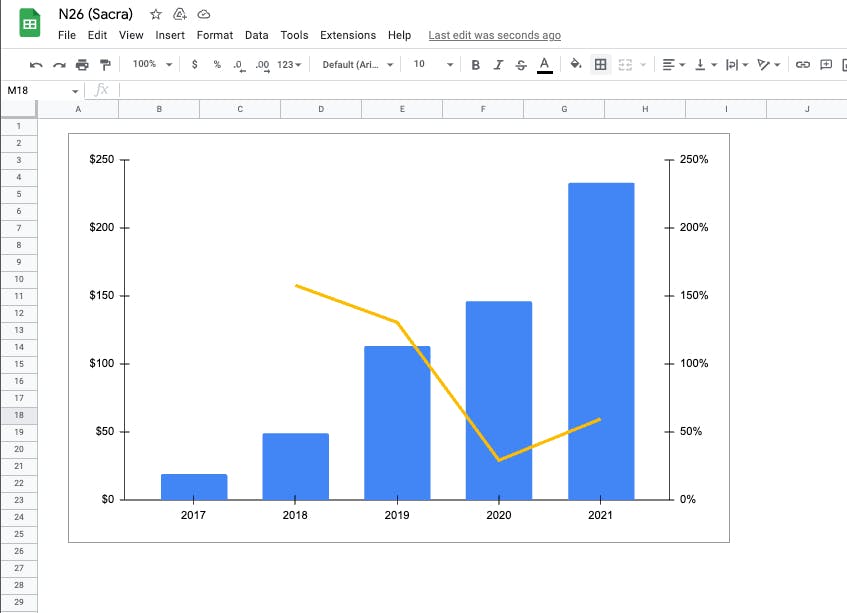Open font family Default (Arial) dropdown
This screenshot has width=847, height=613.
[358, 65]
